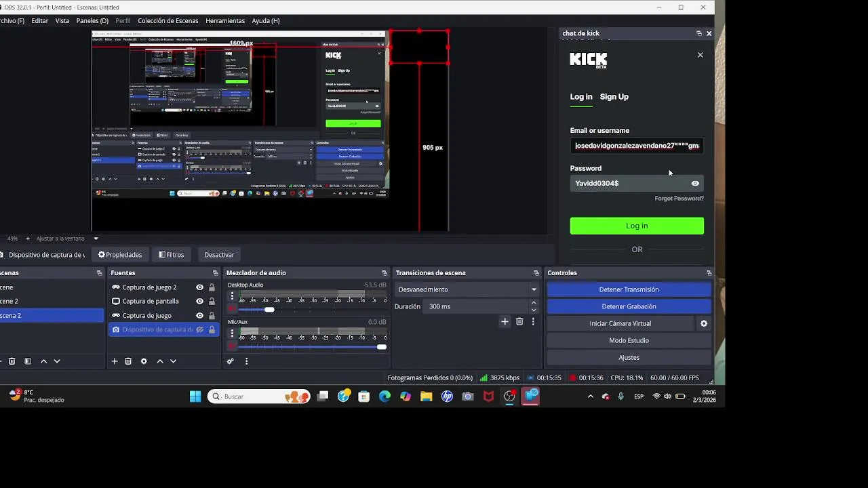
Task: Mute Mic/Aux speaker icon
Action: (x=232, y=346)
